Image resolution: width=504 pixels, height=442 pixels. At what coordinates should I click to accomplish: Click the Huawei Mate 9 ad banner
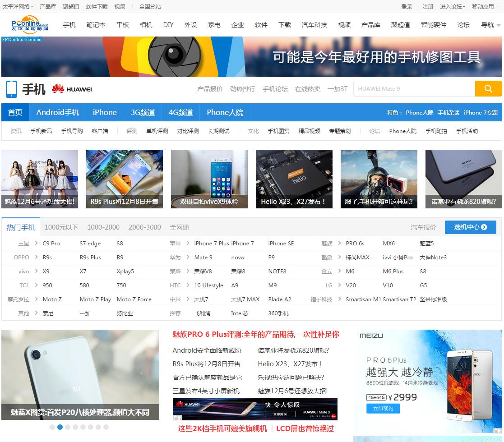coord(255,409)
